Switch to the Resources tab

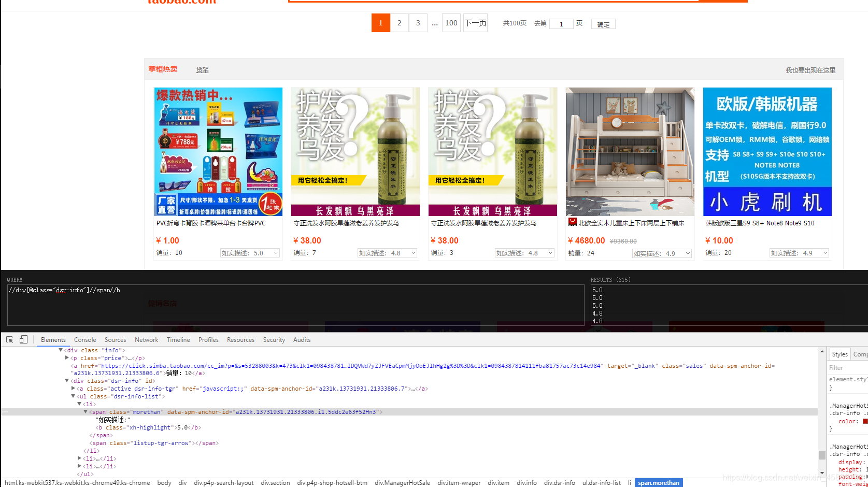pyautogui.click(x=240, y=340)
